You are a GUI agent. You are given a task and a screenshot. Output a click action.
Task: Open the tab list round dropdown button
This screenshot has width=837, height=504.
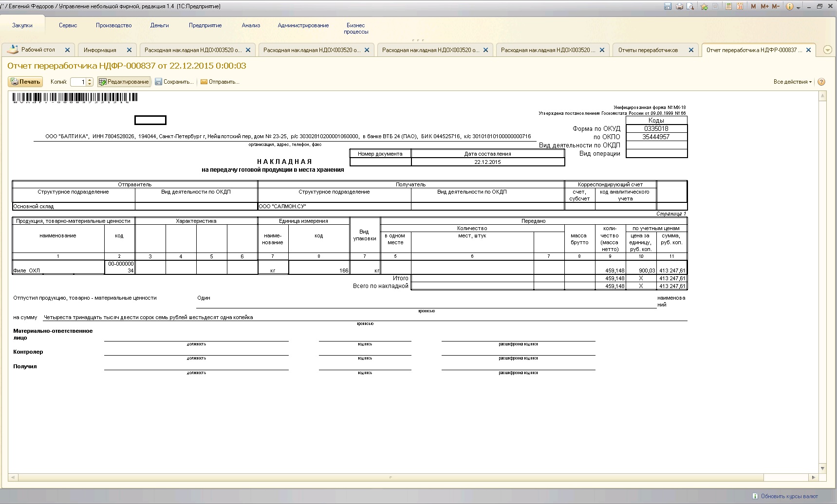pos(827,50)
